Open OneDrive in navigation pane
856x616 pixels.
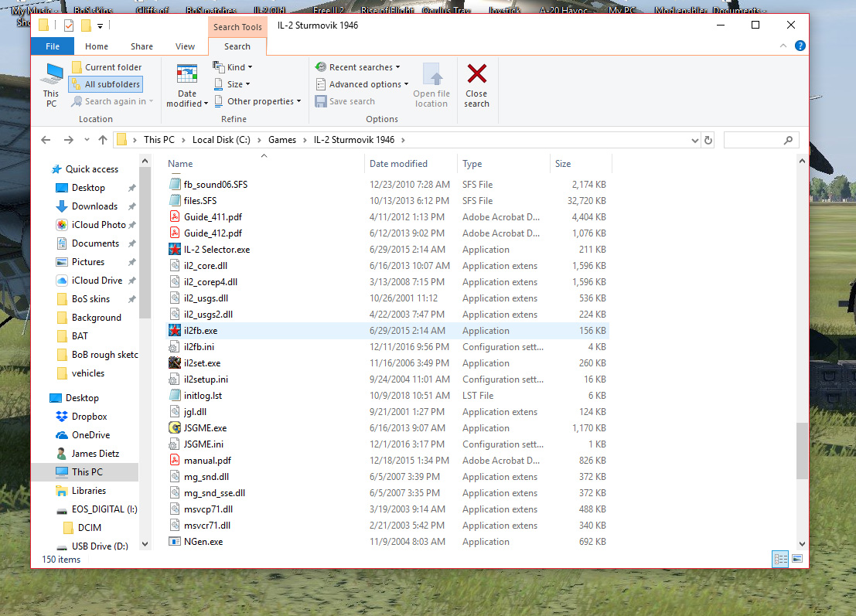[x=90, y=435]
